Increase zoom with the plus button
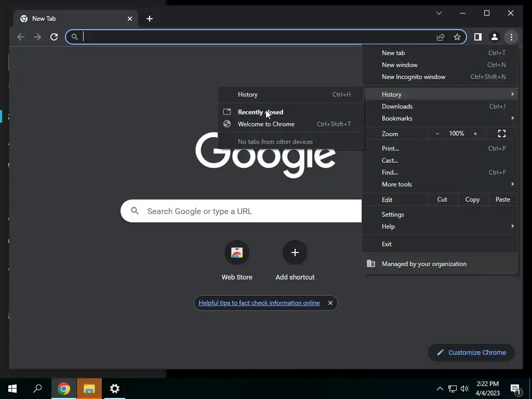This screenshot has width=532, height=399. coord(475,134)
